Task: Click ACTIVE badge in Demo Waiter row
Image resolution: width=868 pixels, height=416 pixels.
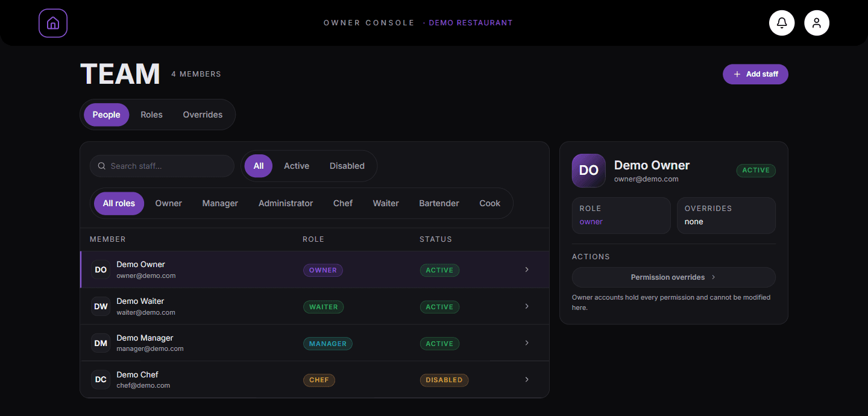Action: point(439,307)
